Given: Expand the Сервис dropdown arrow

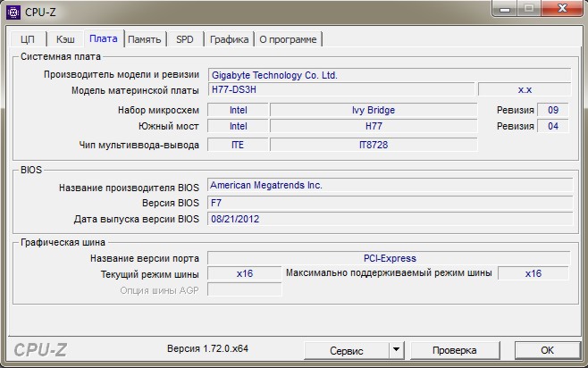Looking at the screenshot, I should (x=396, y=351).
